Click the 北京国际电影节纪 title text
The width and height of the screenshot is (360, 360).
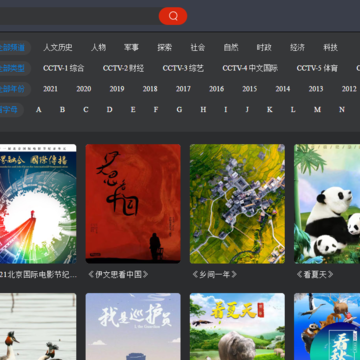coord(38,275)
